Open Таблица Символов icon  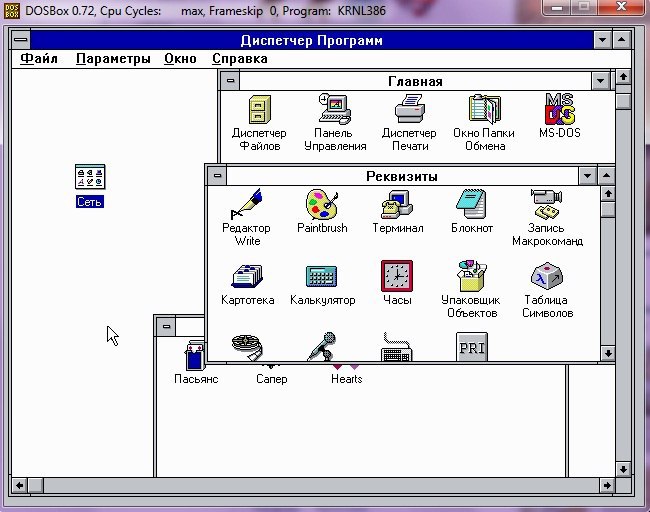pyautogui.click(x=547, y=276)
